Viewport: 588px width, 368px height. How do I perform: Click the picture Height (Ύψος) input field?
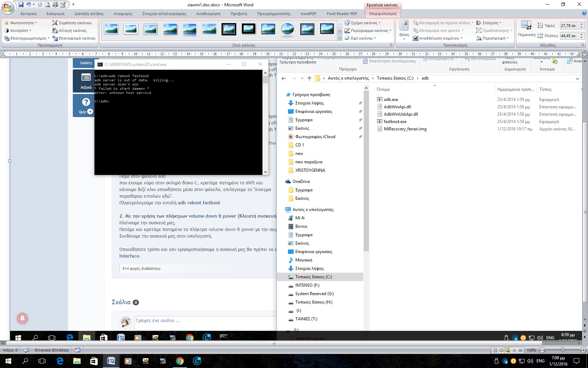(569, 26)
